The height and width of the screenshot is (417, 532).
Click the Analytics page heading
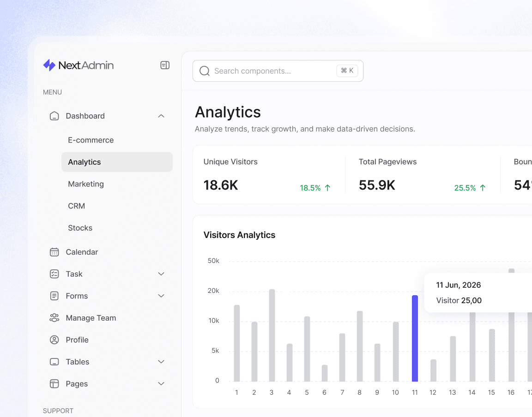click(228, 112)
